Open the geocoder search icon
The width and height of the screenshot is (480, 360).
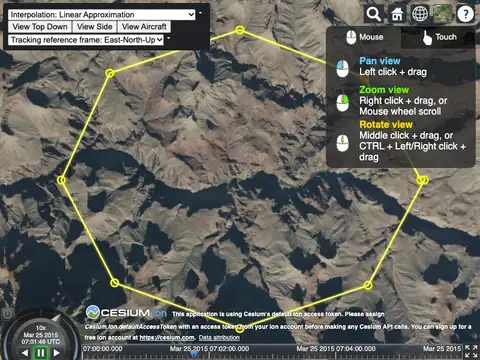point(373,14)
